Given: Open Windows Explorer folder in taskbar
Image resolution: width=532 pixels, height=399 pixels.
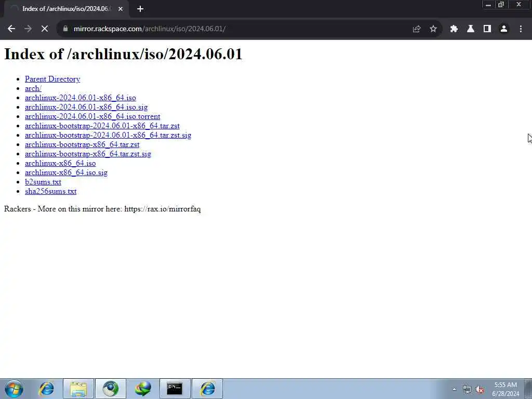Looking at the screenshot, I should (78, 389).
